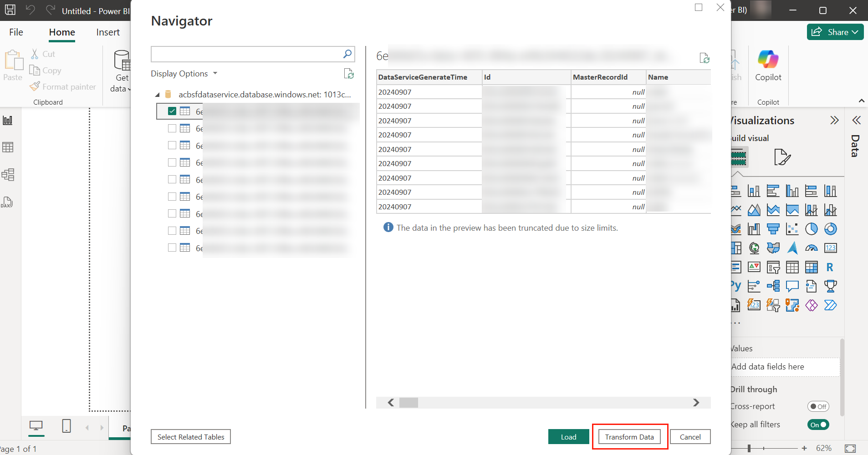Turn off Keep all filters toggle
Screen dimensions: 868x455
pos(817,425)
